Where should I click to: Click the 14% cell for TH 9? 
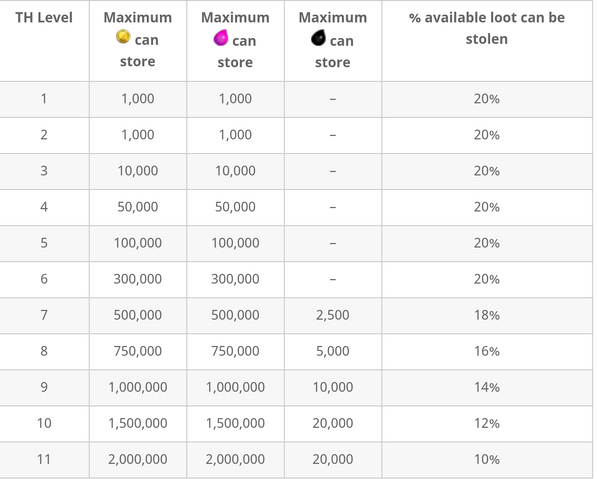487,387
